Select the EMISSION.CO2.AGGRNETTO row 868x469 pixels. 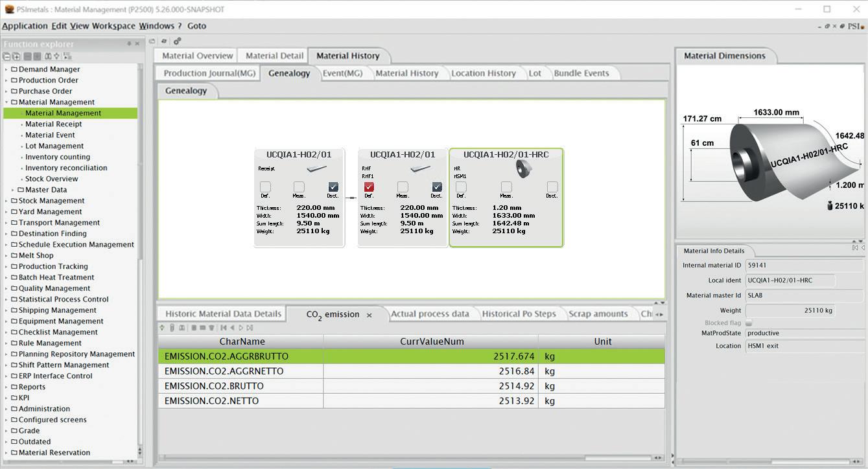(x=412, y=371)
